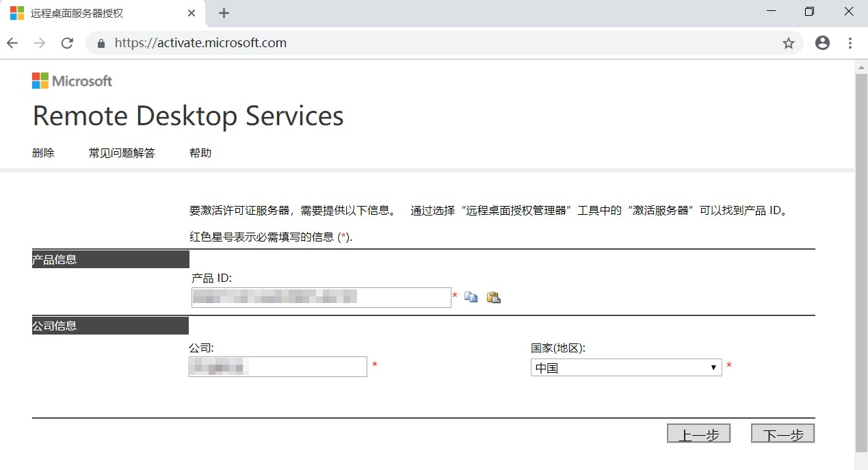The image size is (868, 470).
Task: Reload the page with the refresh icon
Action: coord(67,43)
